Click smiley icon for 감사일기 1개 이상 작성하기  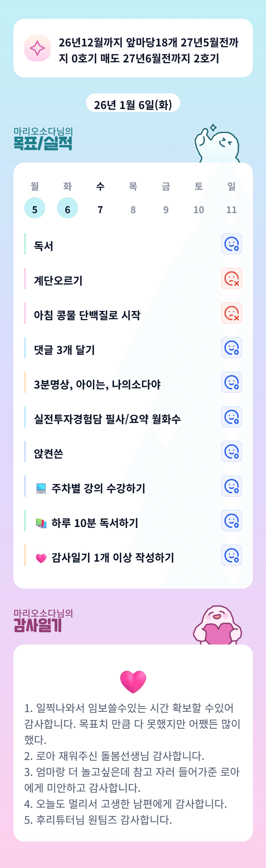pos(231,555)
